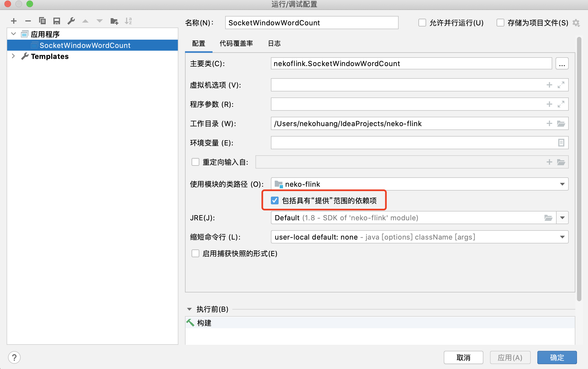Open the wrench edit templates icon in toolbar

pos(71,21)
